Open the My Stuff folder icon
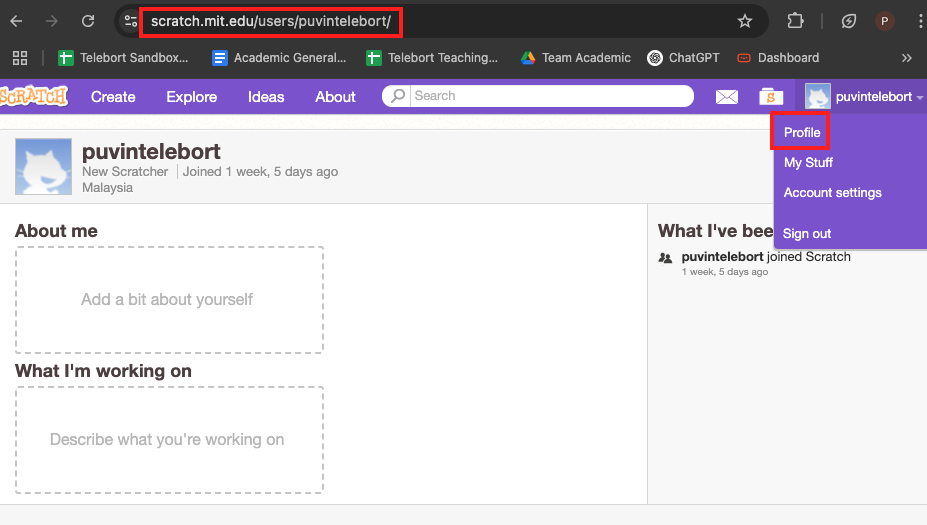Screen dimensions: 927x525 769,97
